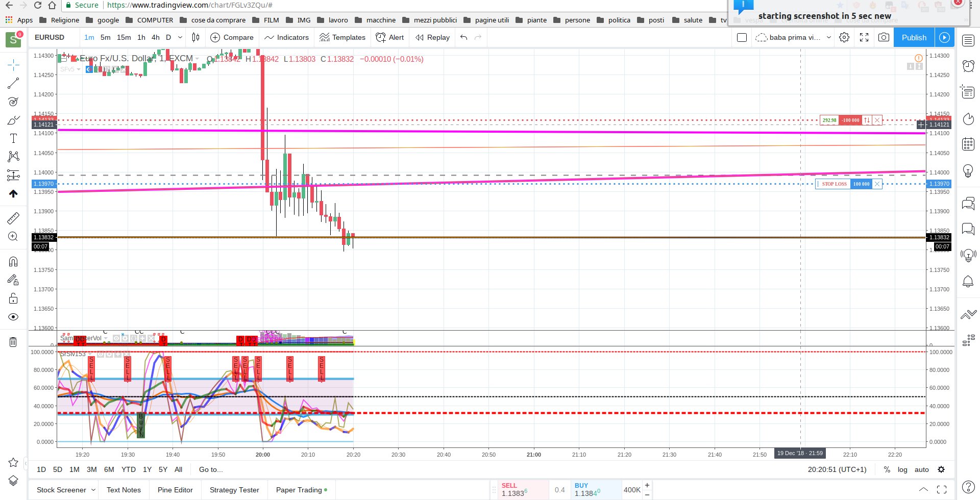
Task: Start bar Replay mode
Action: pyautogui.click(x=433, y=37)
